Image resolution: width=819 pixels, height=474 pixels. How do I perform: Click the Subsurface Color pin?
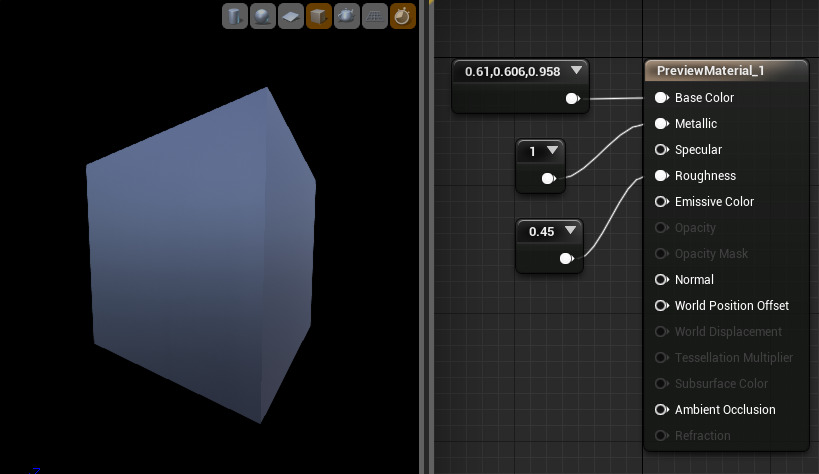pos(662,383)
